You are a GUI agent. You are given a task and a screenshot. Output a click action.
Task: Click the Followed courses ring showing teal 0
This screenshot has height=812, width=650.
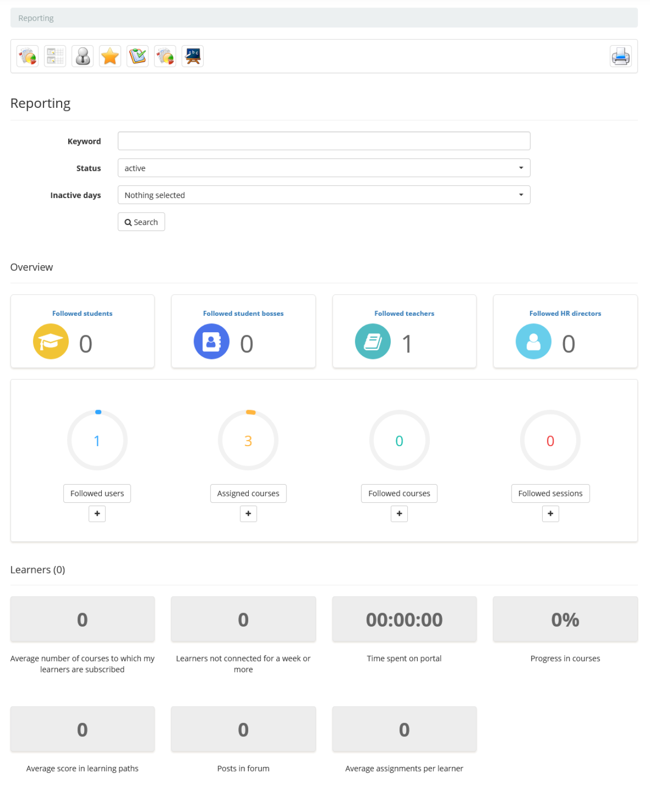399,440
